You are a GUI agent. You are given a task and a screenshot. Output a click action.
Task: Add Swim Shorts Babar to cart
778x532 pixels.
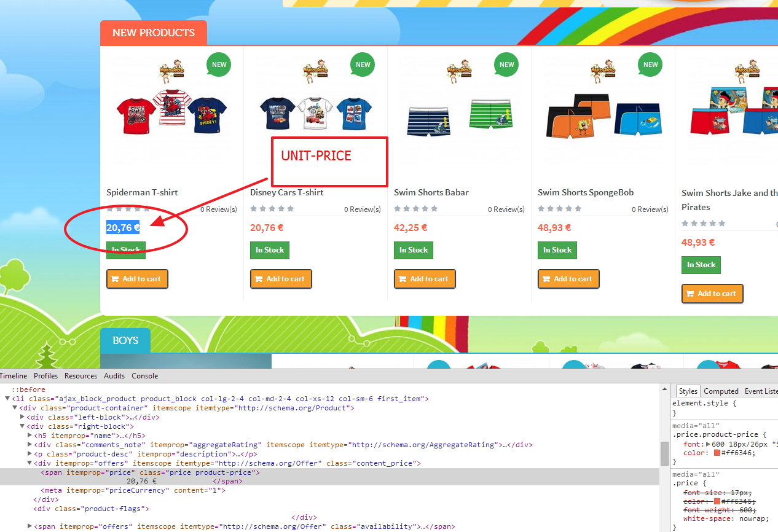point(425,278)
